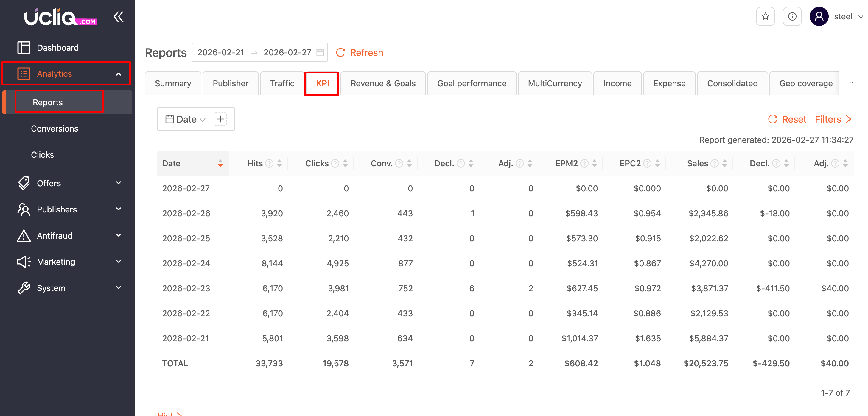Screen dimensions: 868x416
Task: Click the user avatar icon
Action: click(x=819, y=16)
